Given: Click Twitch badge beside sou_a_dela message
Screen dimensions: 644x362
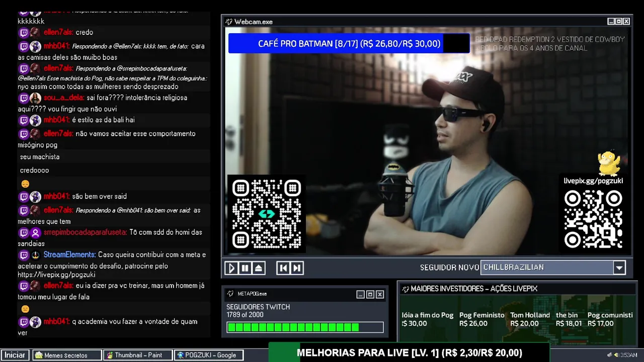Looking at the screenshot, I should (x=24, y=98).
